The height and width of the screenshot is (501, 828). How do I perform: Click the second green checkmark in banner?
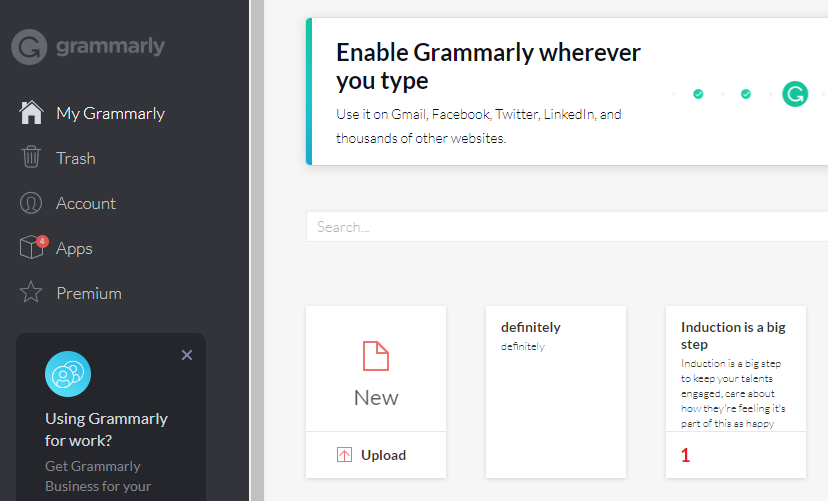tap(746, 94)
